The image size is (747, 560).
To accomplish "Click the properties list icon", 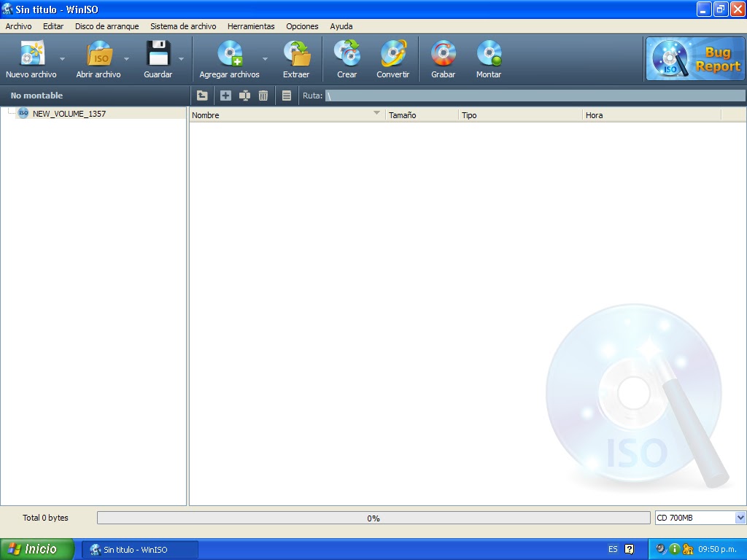I will click(x=286, y=96).
